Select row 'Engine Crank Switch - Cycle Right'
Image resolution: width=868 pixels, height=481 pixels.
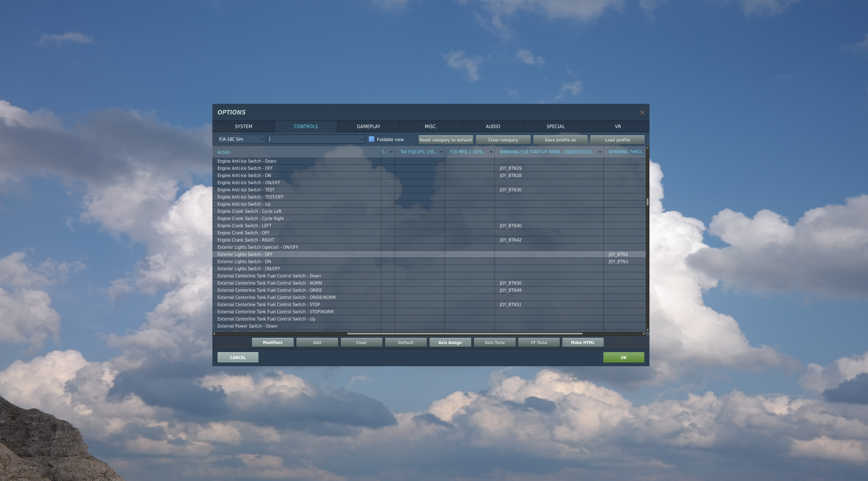point(429,218)
